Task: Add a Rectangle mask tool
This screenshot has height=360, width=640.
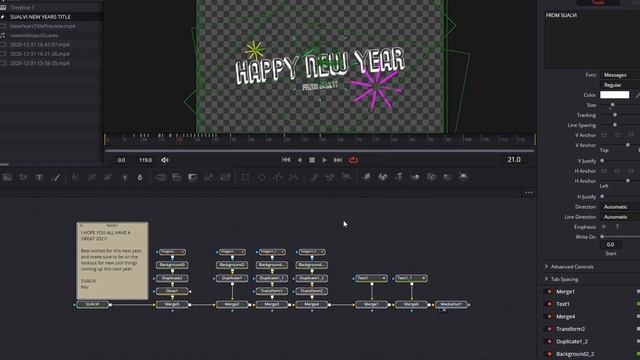Action: tap(245, 177)
